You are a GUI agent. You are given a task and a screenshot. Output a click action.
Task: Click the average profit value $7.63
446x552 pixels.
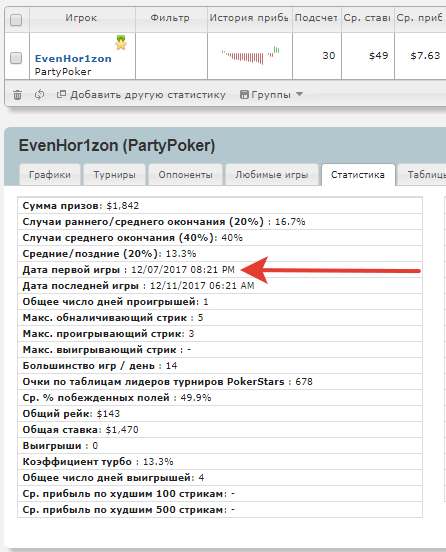pos(425,56)
